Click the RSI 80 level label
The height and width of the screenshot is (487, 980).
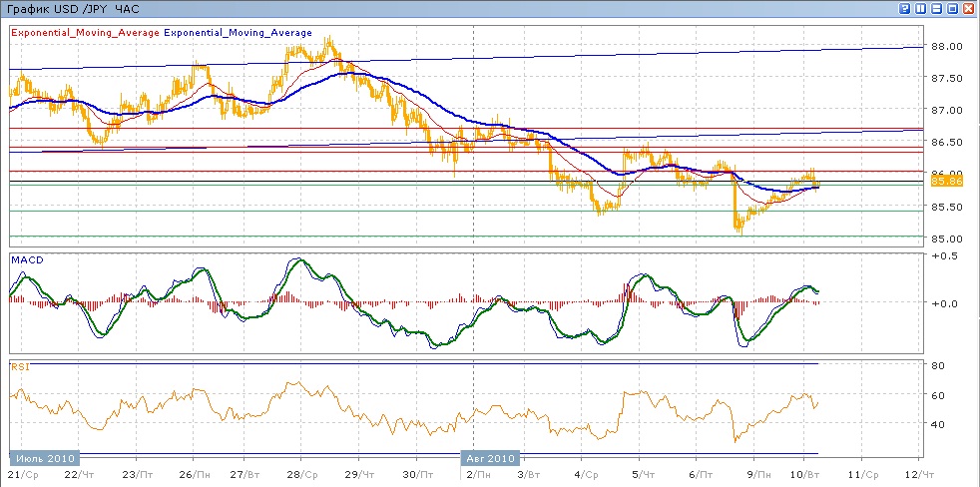pos(939,366)
